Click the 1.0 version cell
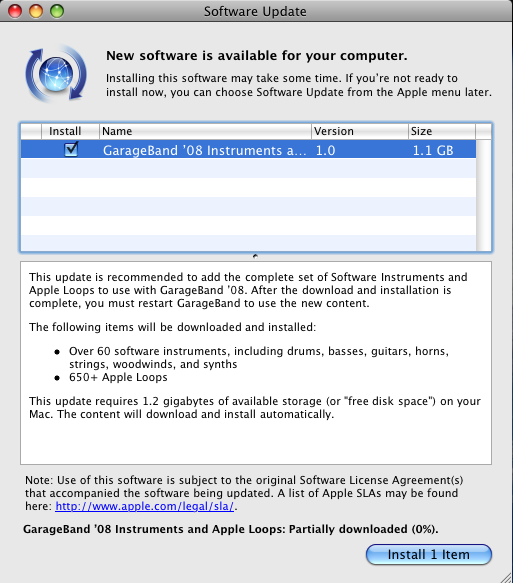 pos(325,150)
